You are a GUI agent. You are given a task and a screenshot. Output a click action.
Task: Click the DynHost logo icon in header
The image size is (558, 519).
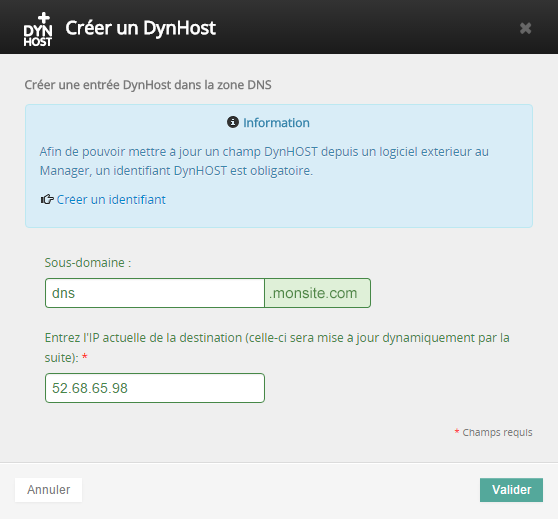pos(38,30)
